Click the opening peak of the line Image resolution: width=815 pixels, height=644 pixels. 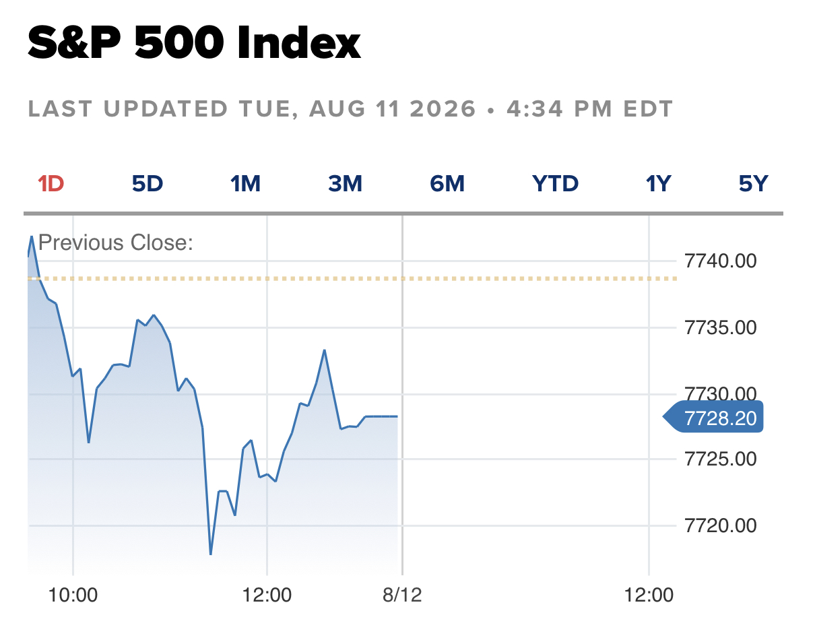tap(31, 237)
